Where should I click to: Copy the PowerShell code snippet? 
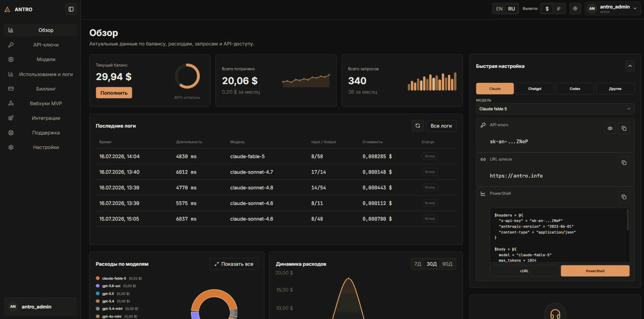[624, 197]
